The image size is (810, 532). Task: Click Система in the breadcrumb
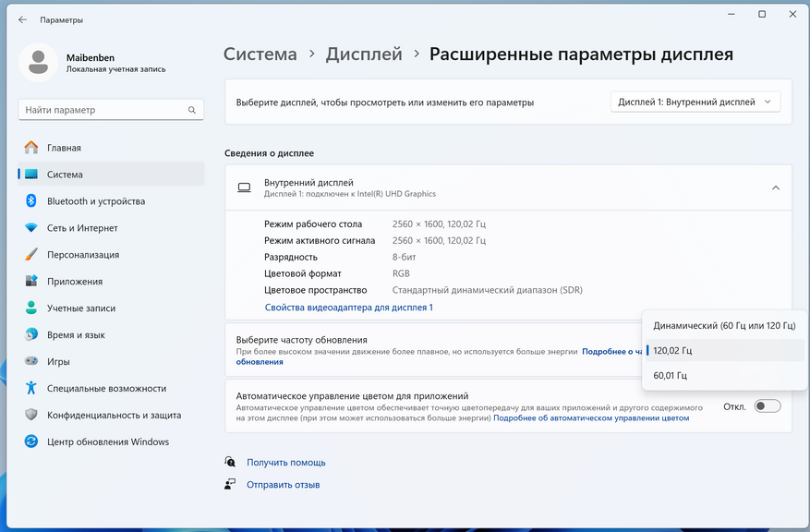(260, 54)
